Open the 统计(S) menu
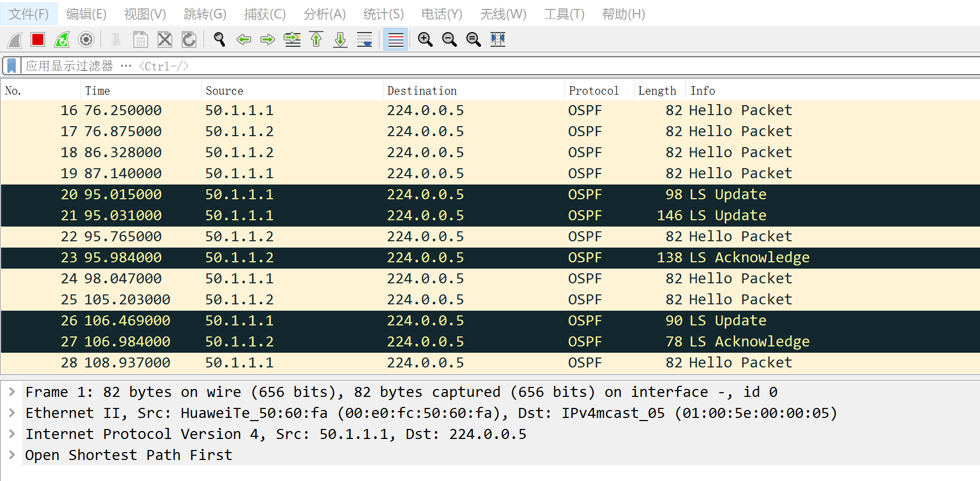This screenshot has width=980, height=481. [x=383, y=14]
